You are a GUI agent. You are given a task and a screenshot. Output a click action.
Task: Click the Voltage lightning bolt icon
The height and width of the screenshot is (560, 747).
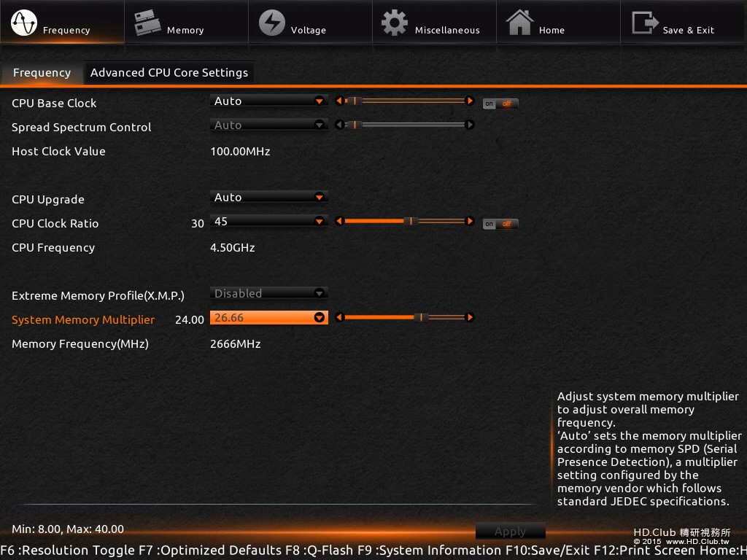[x=271, y=23]
